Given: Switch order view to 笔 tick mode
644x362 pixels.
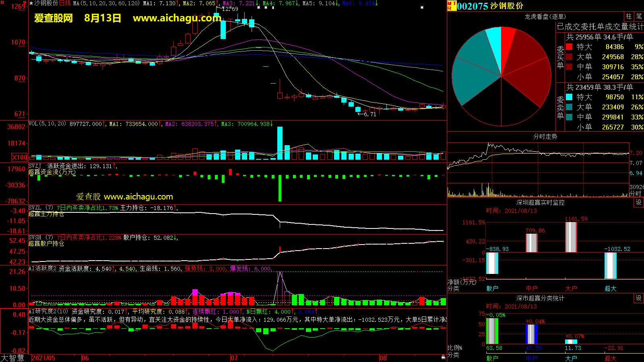Looking at the screenshot, I should tap(639, 16).
